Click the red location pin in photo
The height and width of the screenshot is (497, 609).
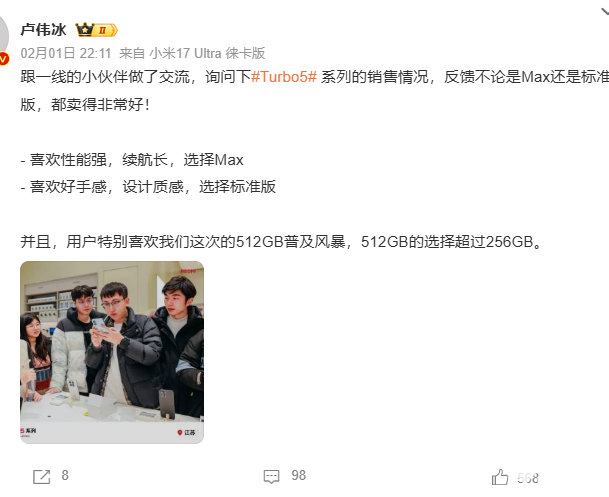(180, 432)
